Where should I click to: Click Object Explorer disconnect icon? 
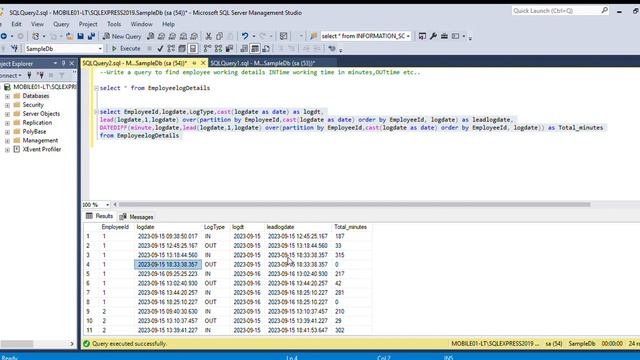pos(40,75)
